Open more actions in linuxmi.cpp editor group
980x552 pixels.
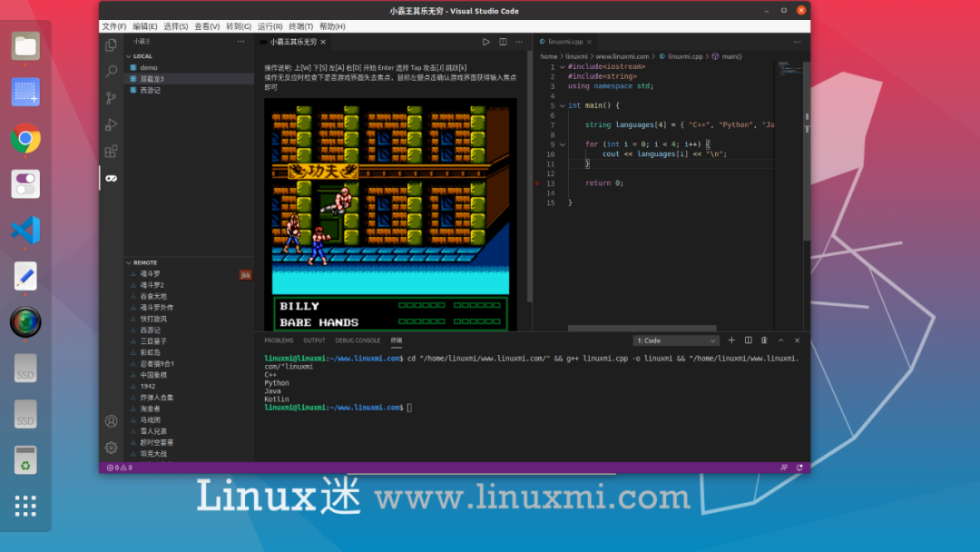(797, 42)
